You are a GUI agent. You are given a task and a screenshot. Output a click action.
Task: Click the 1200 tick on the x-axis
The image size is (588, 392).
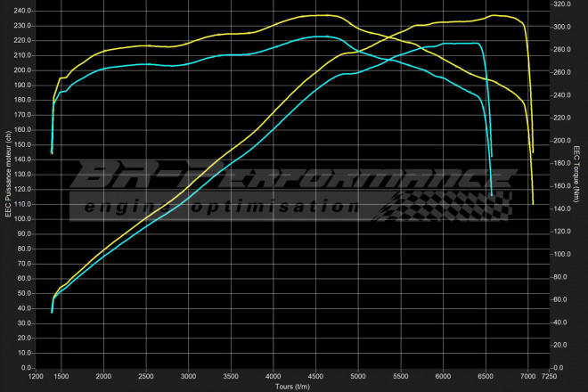pyautogui.click(x=36, y=377)
